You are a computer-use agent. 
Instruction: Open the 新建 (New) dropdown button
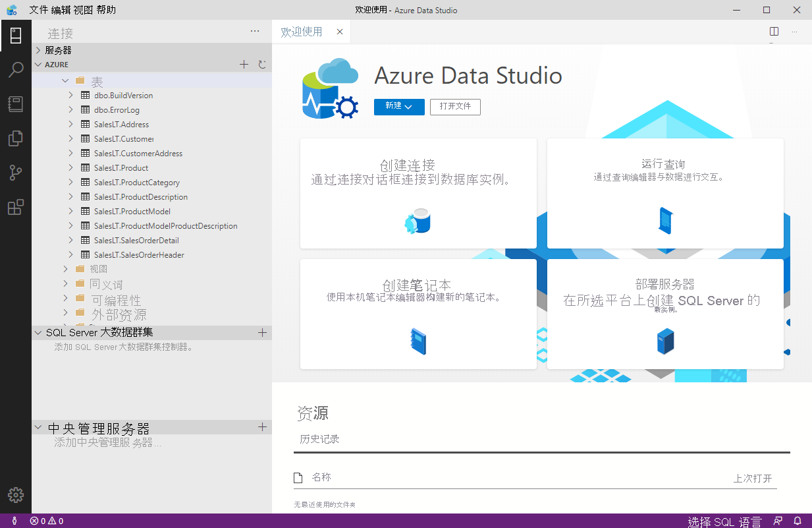(399, 107)
